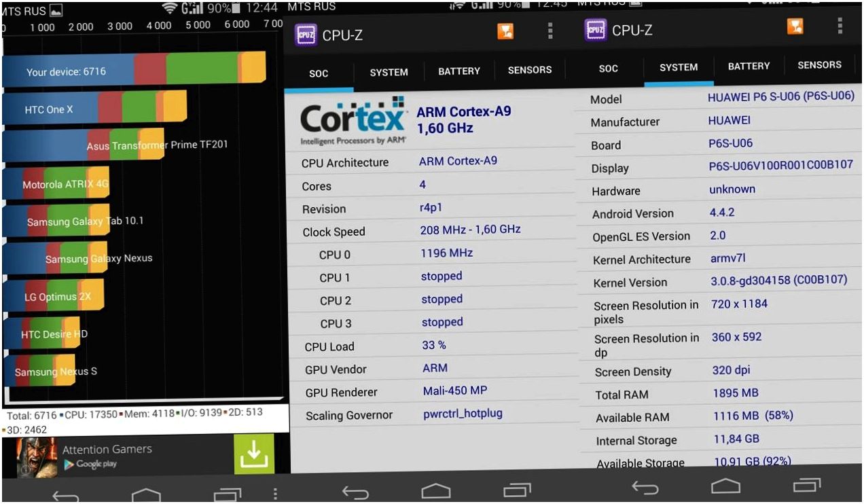Tap Back navigation button in Quadrant screen
The height and width of the screenshot is (504, 864).
point(65,497)
